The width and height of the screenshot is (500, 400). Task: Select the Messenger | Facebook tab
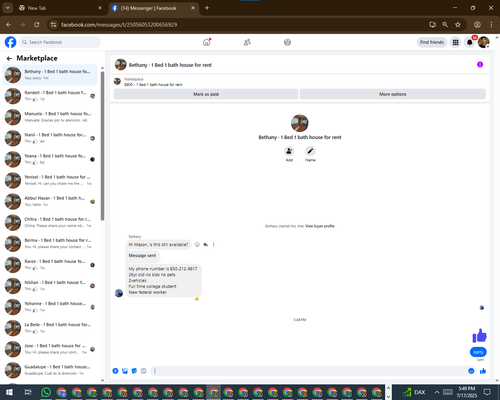click(153, 8)
